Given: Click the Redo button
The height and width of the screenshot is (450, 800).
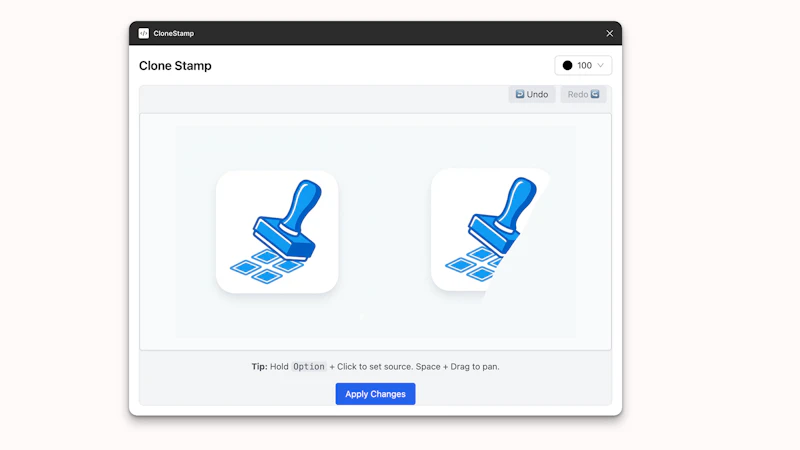Looking at the screenshot, I should point(583,94).
